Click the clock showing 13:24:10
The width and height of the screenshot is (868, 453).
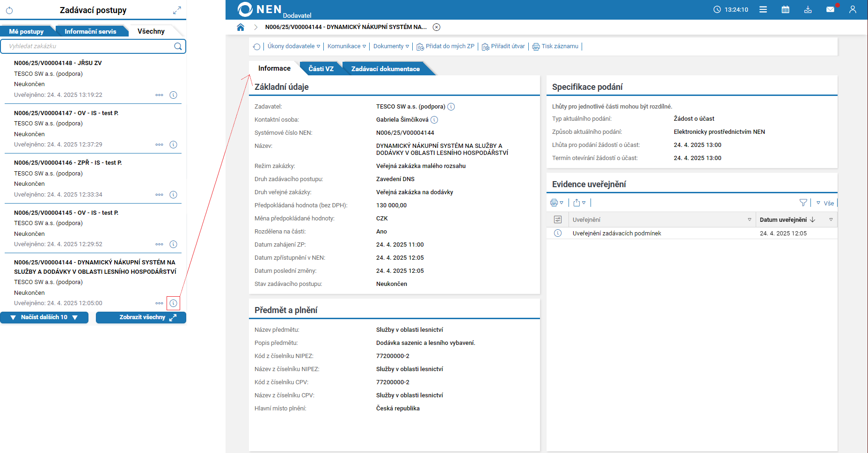pyautogui.click(x=730, y=9)
